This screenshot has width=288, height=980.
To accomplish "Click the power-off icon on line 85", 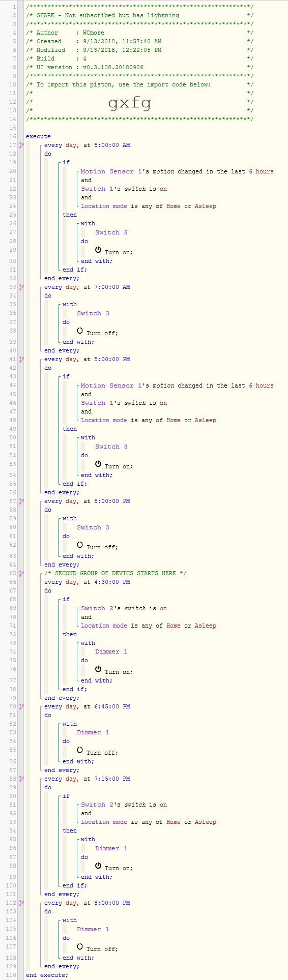I will (x=80, y=751).
